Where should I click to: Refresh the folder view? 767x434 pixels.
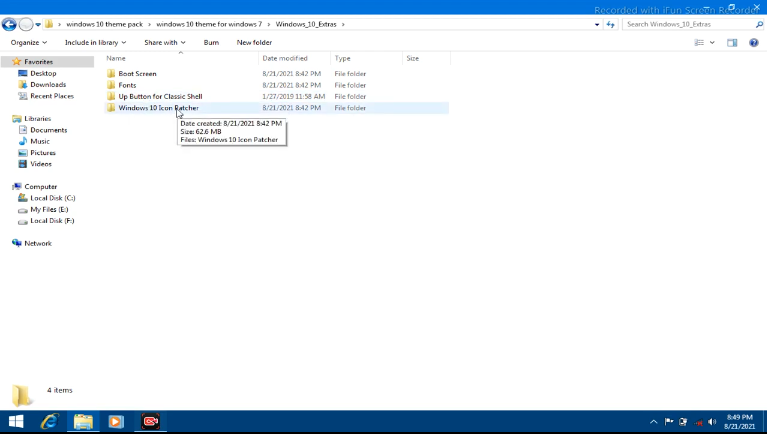coord(610,24)
